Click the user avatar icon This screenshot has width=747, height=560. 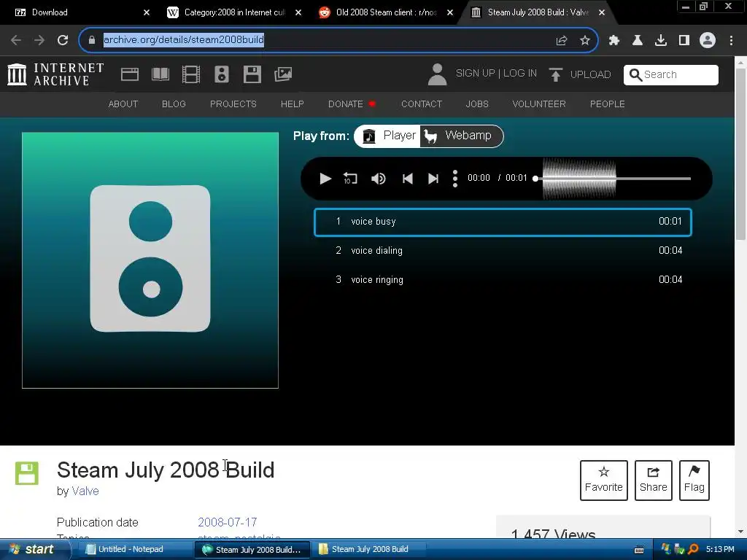pos(437,74)
